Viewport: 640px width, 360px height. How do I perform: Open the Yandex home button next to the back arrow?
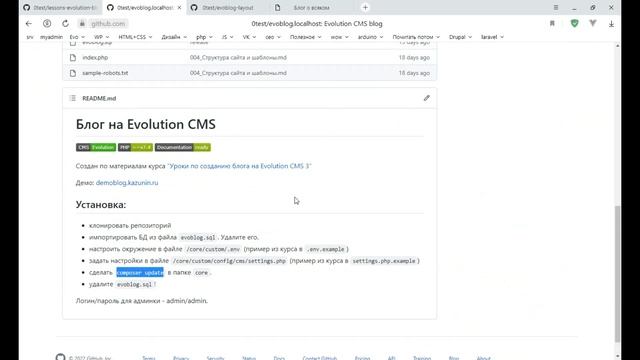pyautogui.click(x=47, y=24)
